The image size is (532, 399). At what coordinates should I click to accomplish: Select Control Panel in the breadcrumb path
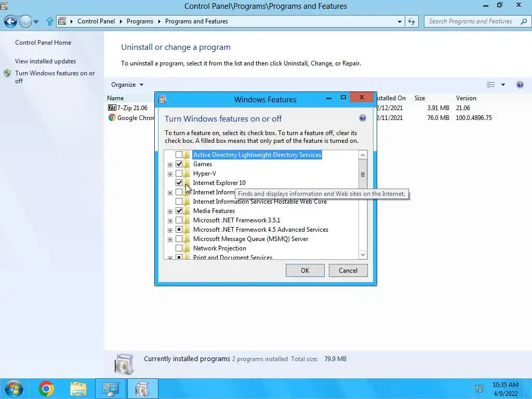[96, 21]
